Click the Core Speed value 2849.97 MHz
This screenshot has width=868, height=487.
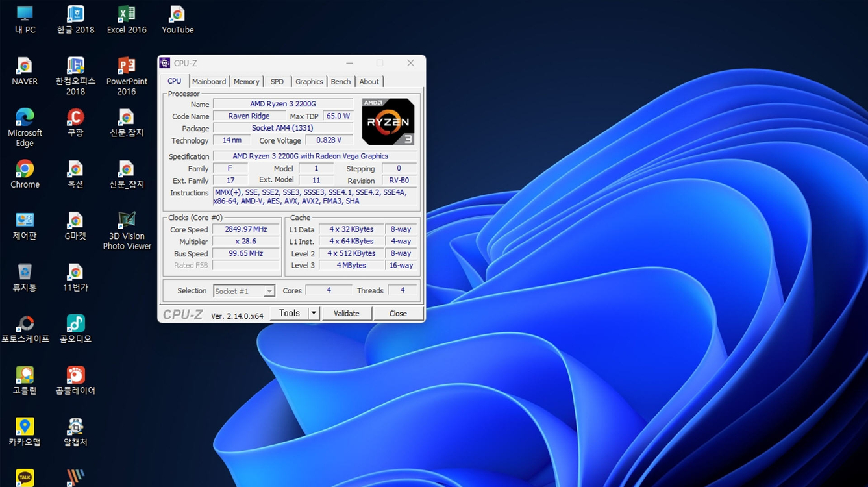(x=246, y=229)
